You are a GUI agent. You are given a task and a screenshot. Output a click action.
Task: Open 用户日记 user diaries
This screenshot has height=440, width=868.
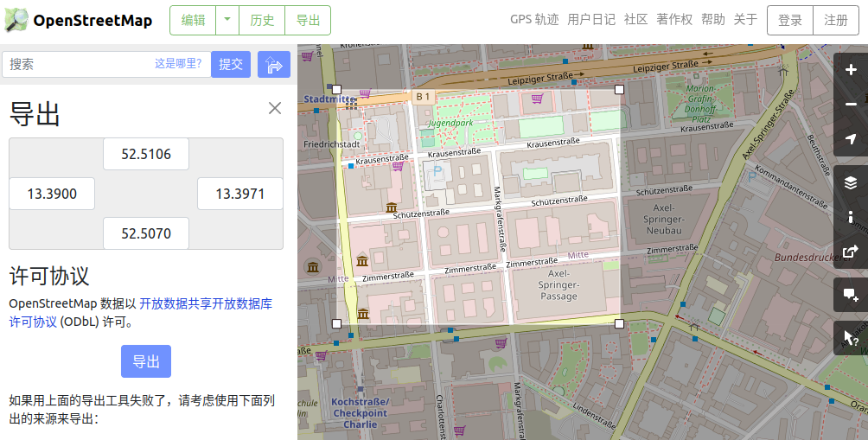click(591, 19)
